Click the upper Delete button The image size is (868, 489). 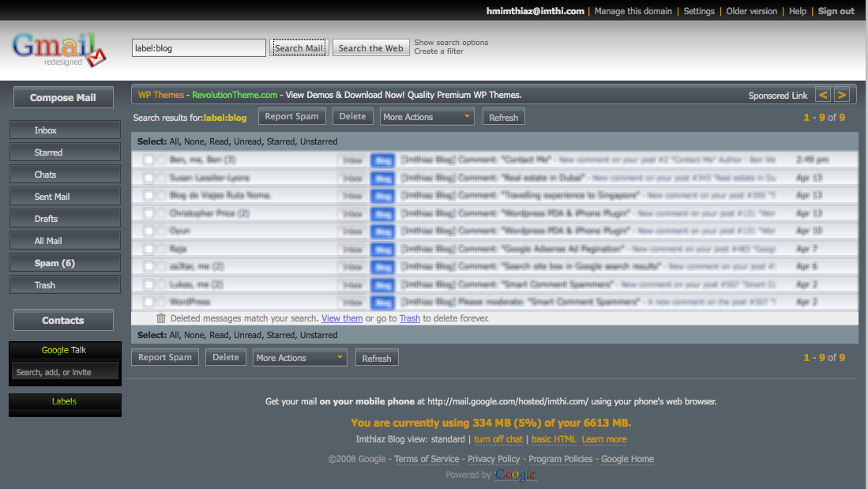click(352, 116)
